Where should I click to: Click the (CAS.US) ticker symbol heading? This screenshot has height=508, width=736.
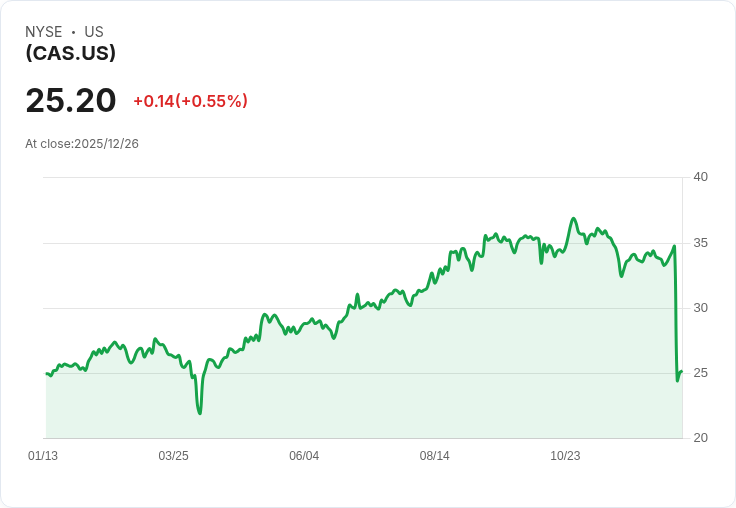tap(70, 53)
